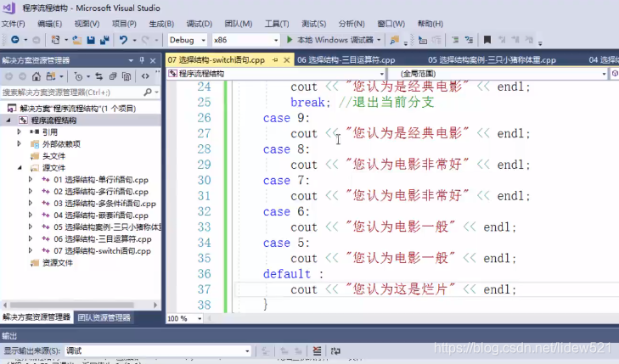The width and height of the screenshot is (619, 364).
Task: Open the Debug configuration dropdown
Action: 187,40
